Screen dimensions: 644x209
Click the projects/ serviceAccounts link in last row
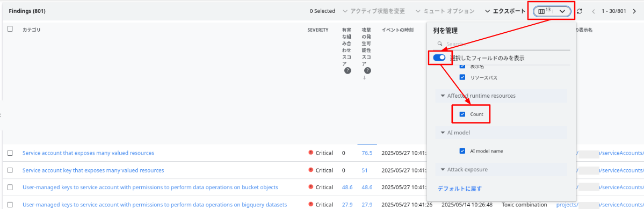click(x=600, y=205)
